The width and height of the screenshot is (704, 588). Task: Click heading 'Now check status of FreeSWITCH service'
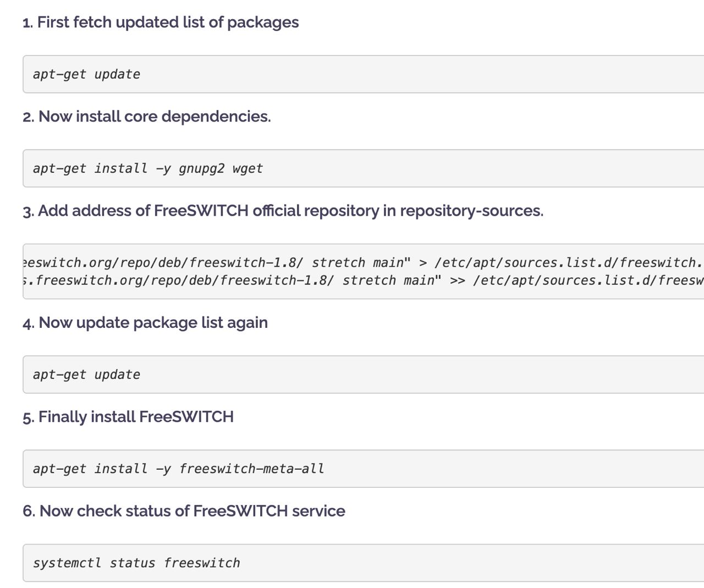pos(184,511)
